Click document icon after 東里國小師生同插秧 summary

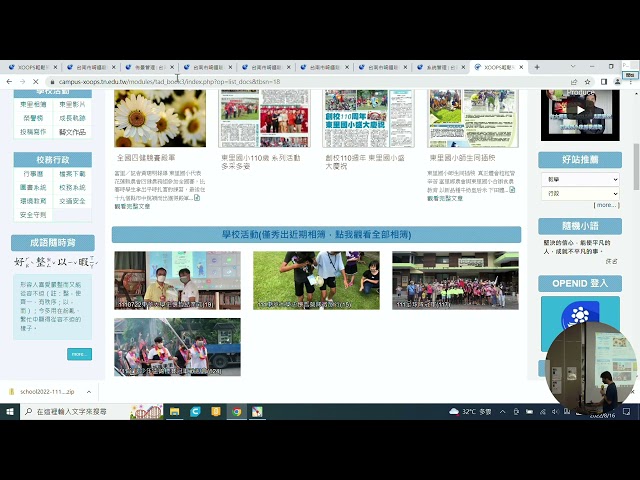pyautogui.click(x=512, y=190)
